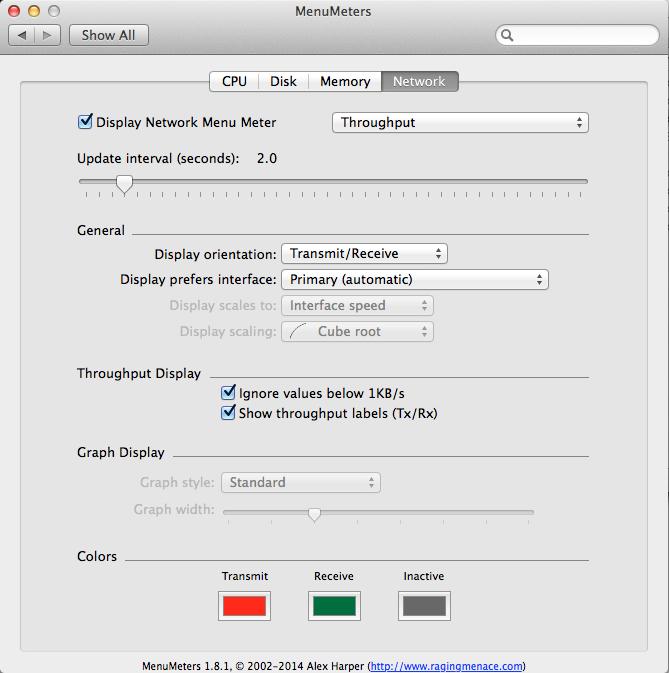
Task: Click the Graph width slider knob
Action: point(314,514)
